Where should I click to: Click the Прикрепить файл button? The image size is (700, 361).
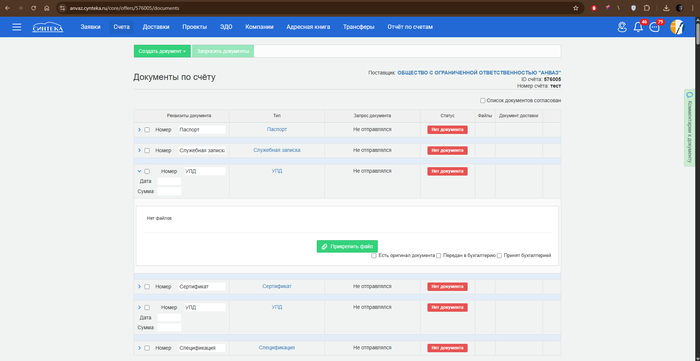(x=347, y=246)
